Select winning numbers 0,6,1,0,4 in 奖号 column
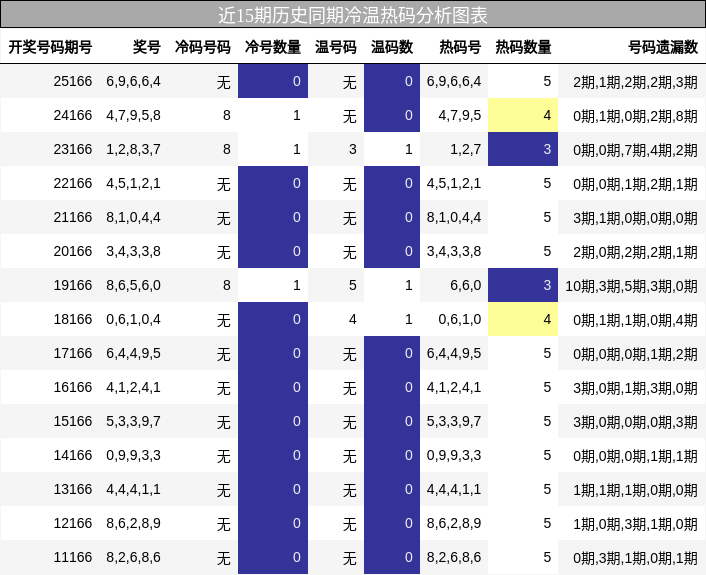This screenshot has width=706, height=575. (x=133, y=319)
